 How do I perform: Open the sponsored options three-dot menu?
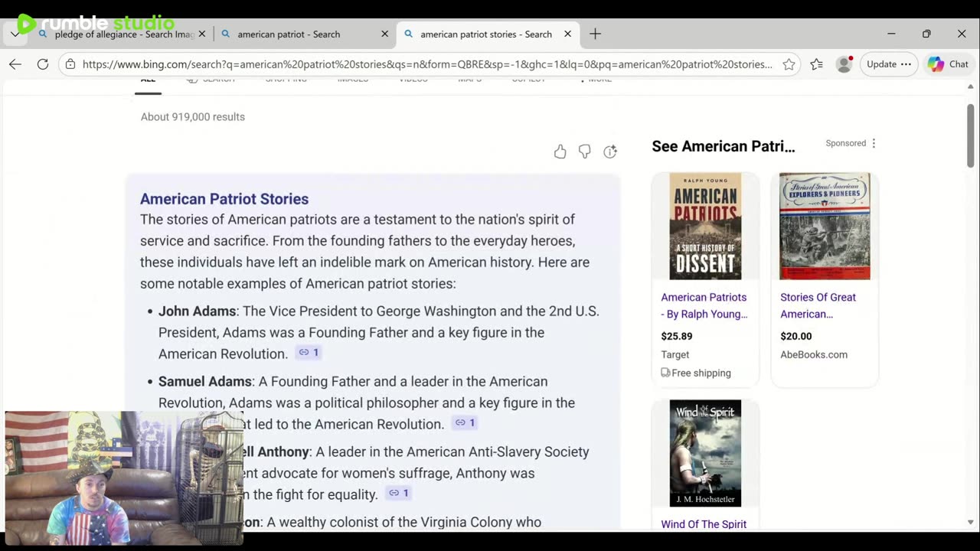point(874,143)
